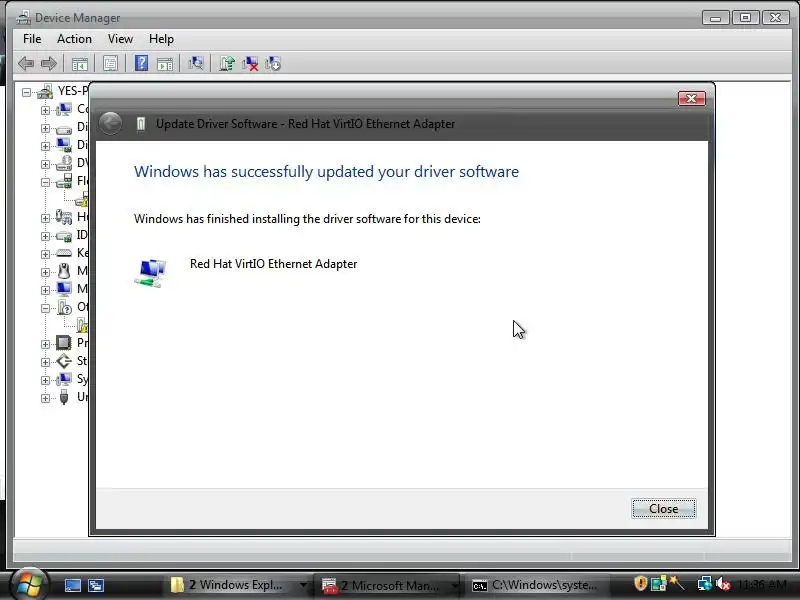Viewport: 800px width, 600px height.
Task: Click the Close button in the dialog
Action: (663, 509)
